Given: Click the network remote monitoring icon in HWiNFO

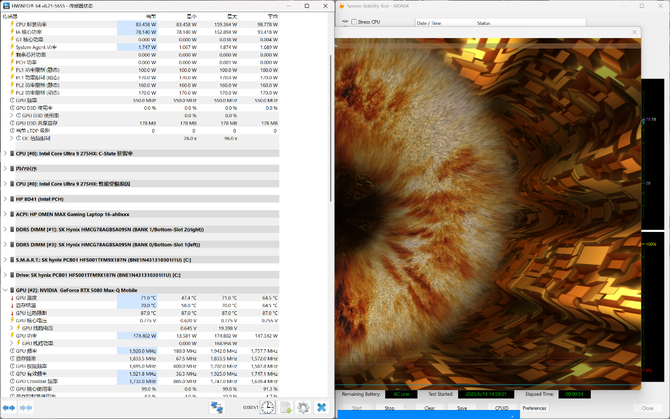Looking at the screenshot, I should pyautogui.click(x=217, y=408).
